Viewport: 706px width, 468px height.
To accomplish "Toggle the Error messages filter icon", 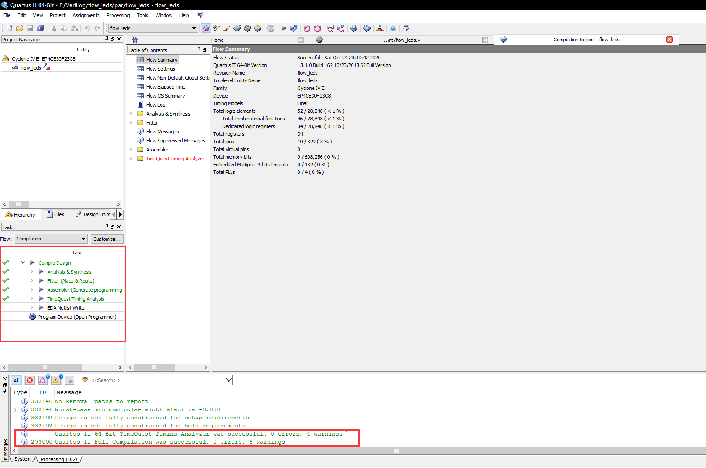I will click(30, 381).
